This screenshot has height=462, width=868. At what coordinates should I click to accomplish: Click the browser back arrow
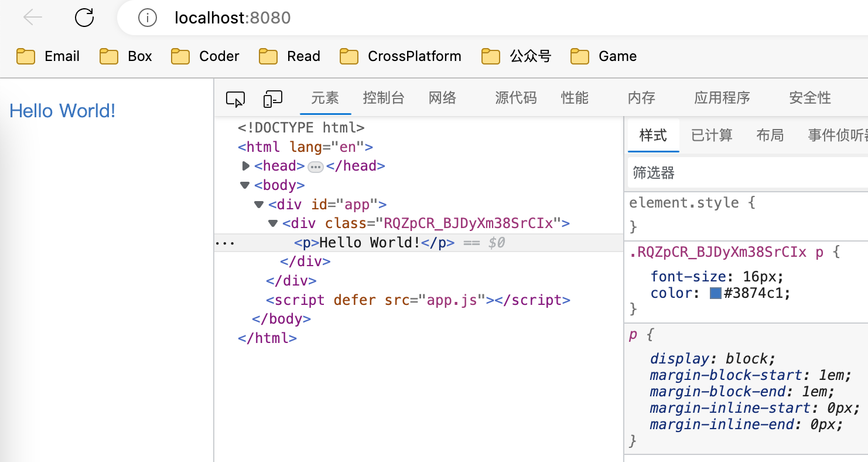point(33,18)
